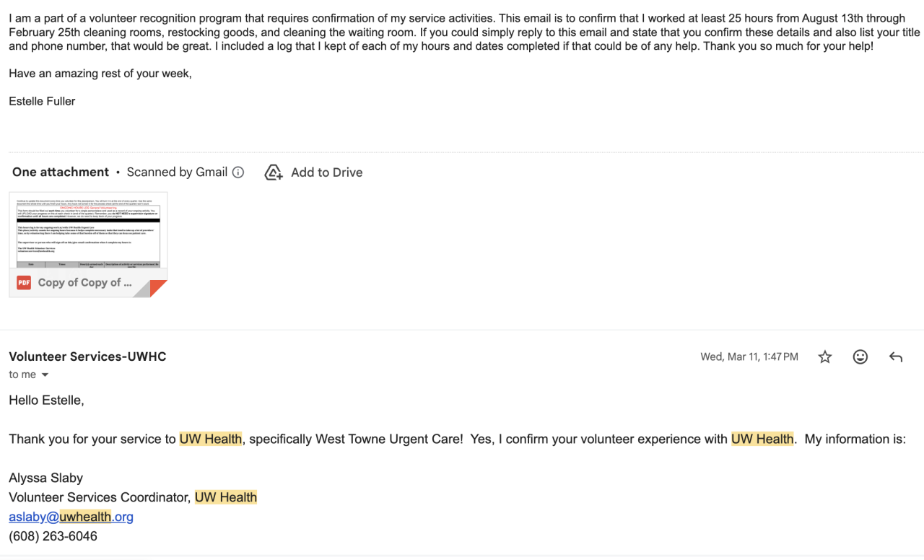Click highlighted "UW Health" after Volunteer Services Coordinator
The image size is (924, 560).
pyautogui.click(x=226, y=497)
